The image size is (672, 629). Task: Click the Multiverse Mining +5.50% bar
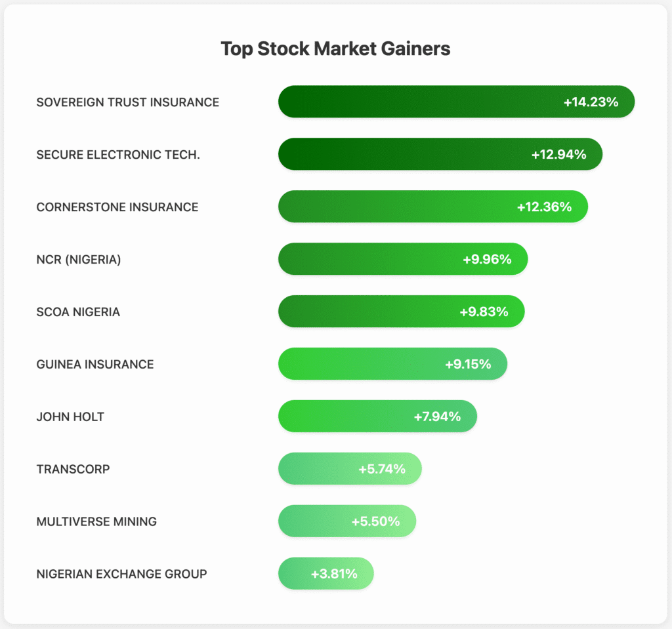pos(347,521)
